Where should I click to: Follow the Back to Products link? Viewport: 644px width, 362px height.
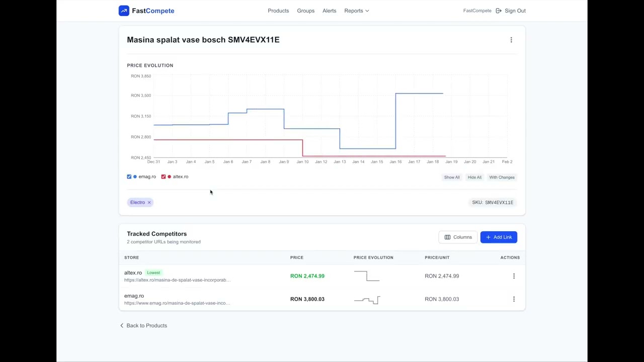point(143,325)
